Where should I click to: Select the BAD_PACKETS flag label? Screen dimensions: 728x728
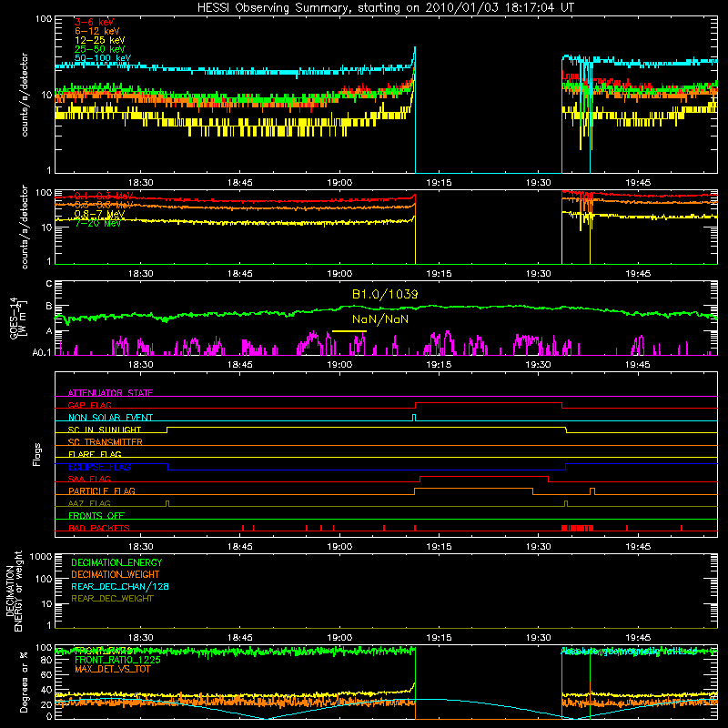pos(99,528)
